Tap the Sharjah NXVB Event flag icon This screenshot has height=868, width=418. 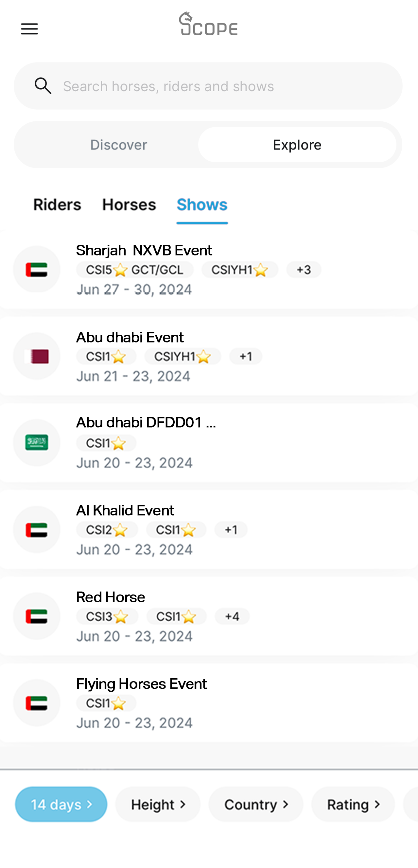[x=37, y=270]
